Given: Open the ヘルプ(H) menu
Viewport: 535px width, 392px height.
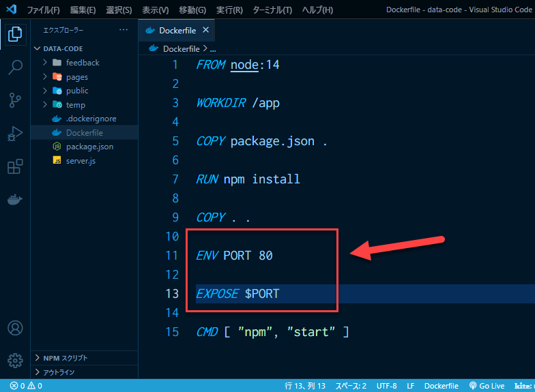Looking at the screenshot, I should 317,10.
